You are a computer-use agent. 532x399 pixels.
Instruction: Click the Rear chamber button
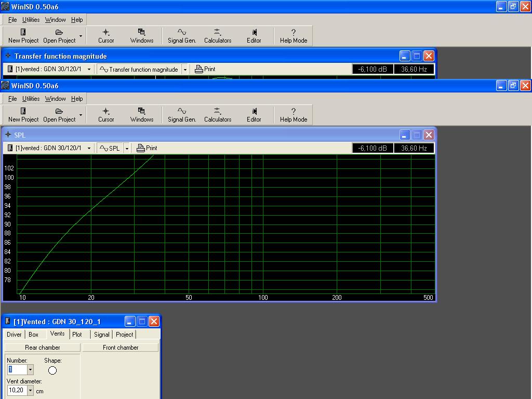click(43, 348)
